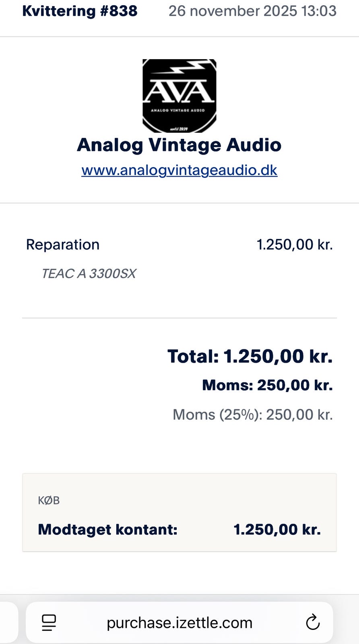
Task: Click the Analog Vintage Audio heading
Action: coord(179,145)
